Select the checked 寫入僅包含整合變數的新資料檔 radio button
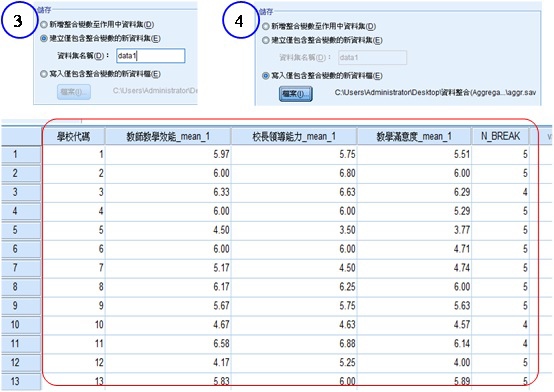The height and width of the screenshot is (392, 554). tap(266, 76)
